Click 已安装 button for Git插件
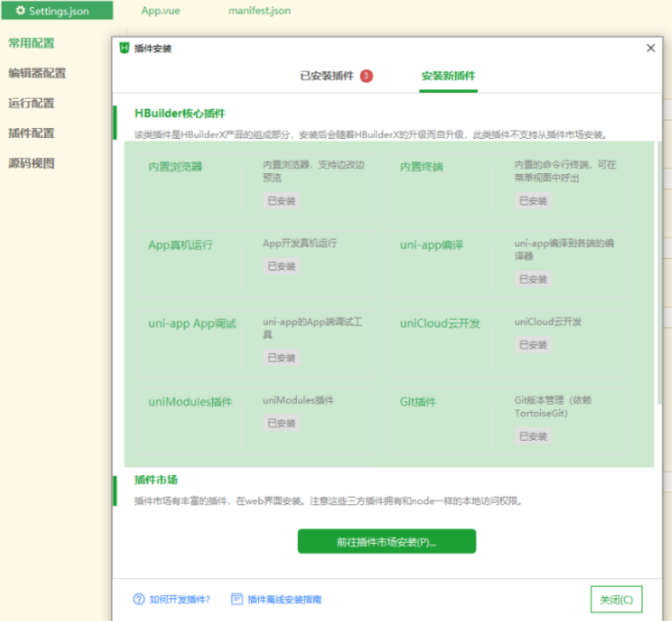Image resolution: width=672 pixels, height=621 pixels. coord(533,436)
